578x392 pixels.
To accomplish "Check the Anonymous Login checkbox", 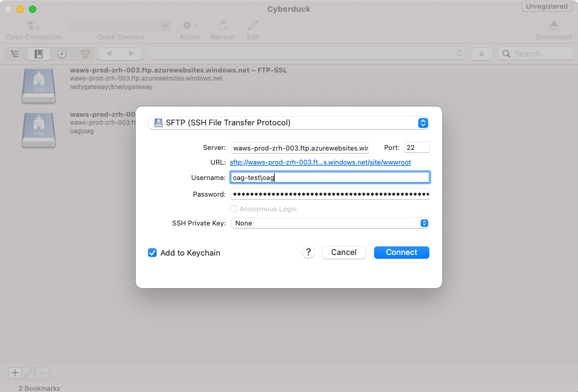I will click(233, 209).
